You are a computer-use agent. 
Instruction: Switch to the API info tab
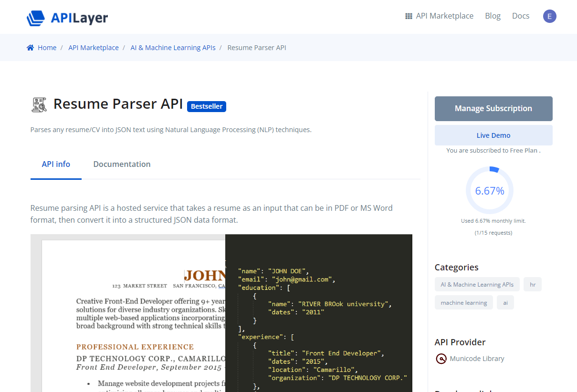(x=56, y=164)
